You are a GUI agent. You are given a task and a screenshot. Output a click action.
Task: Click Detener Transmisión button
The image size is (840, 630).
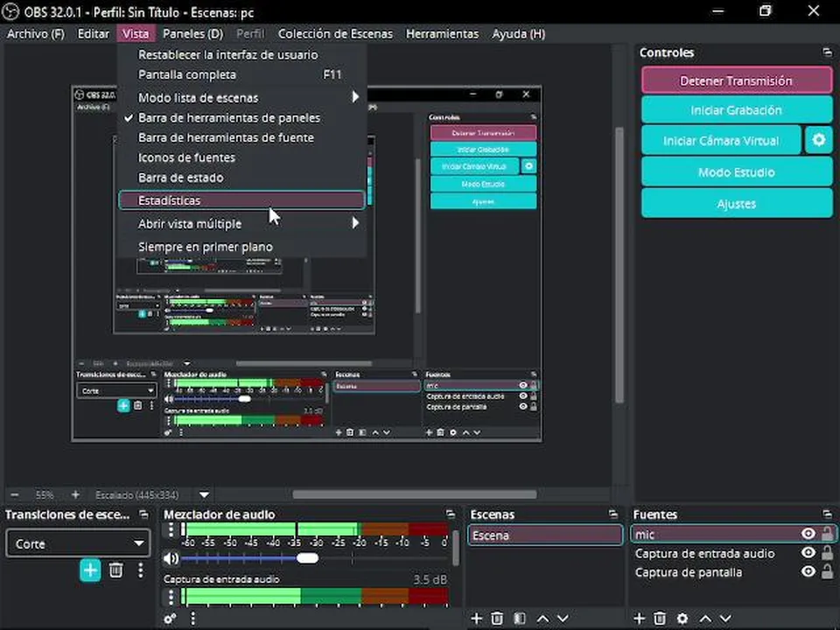pos(737,80)
